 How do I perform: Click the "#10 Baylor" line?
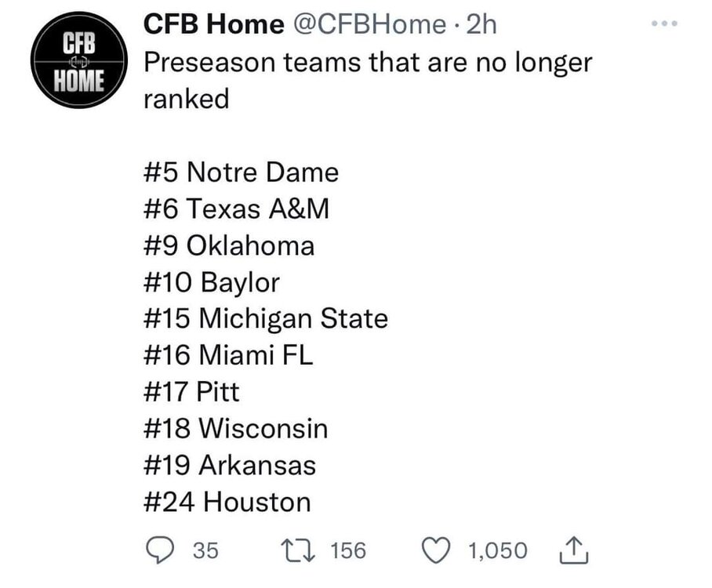(x=213, y=282)
